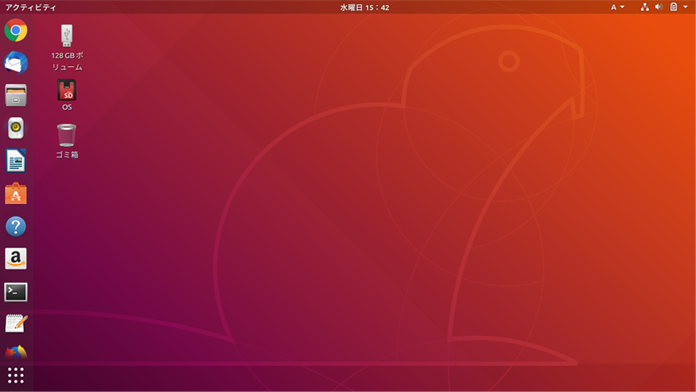Expand the input method A dropdown
The image size is (696, 392).
click(617, 7)
